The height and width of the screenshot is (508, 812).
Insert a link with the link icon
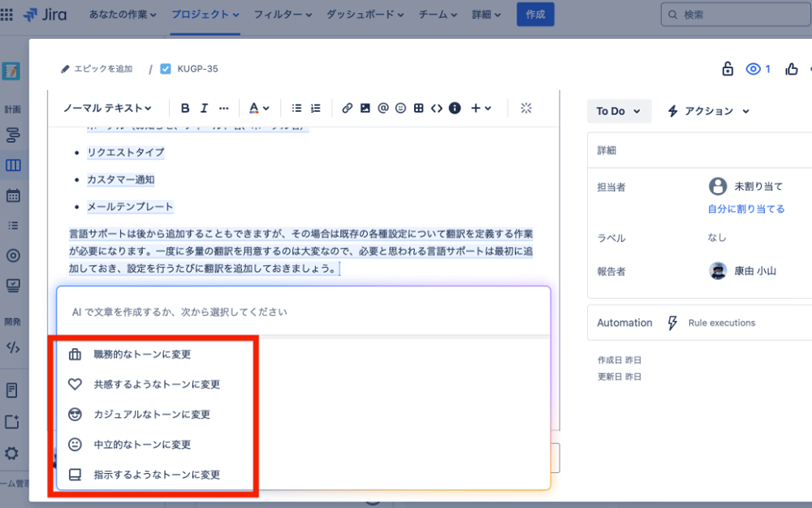pyautogui.click(x=347, y=108)
